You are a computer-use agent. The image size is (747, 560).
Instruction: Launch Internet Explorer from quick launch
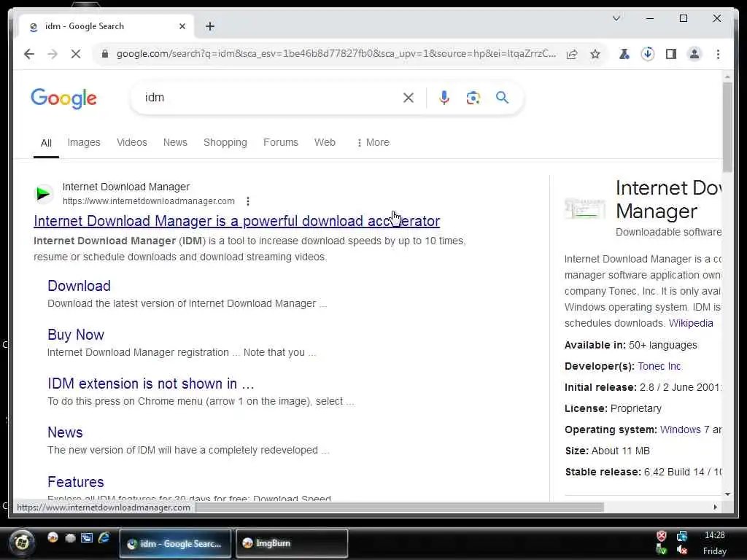pos(104,538)
